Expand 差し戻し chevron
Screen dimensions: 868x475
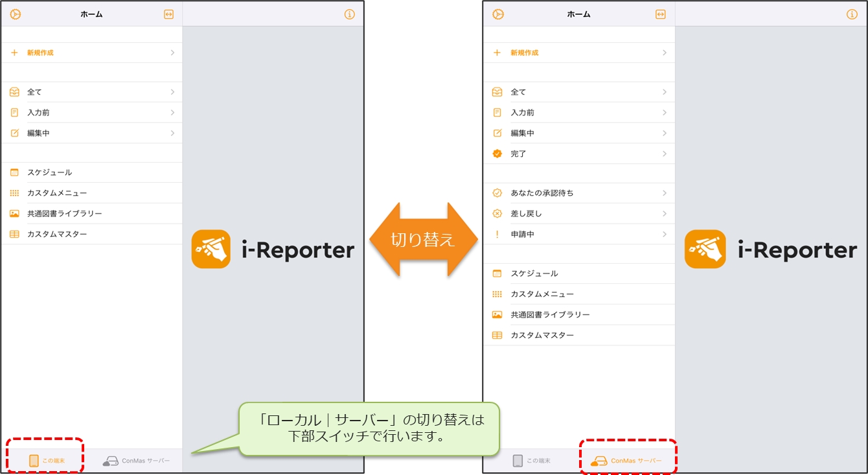coord(665,213)
